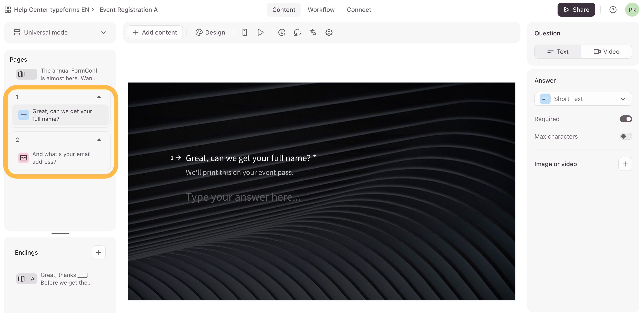Select 'Great, can we get your full name?' page
This screenshot has height=313, width=644.
coord(60,115)
